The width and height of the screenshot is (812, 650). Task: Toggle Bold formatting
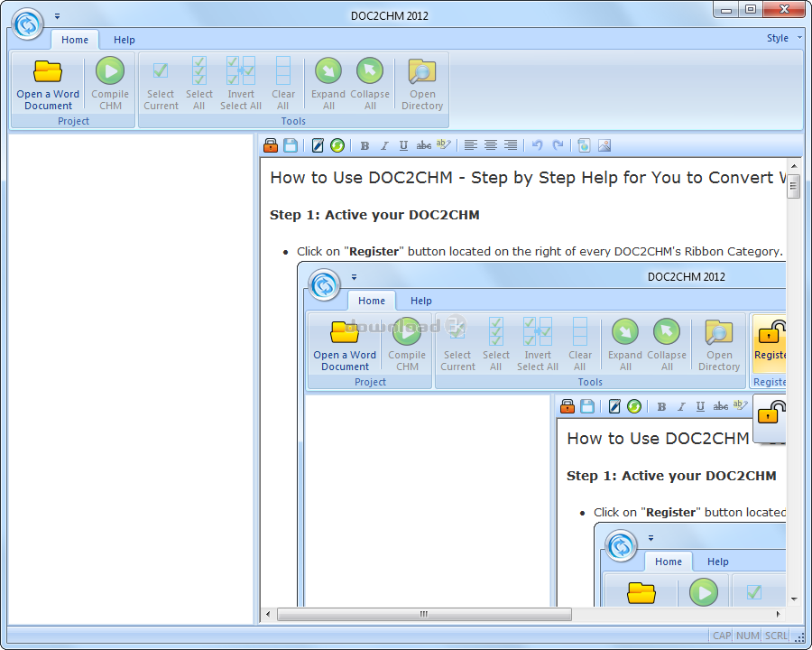click(364, 145)
